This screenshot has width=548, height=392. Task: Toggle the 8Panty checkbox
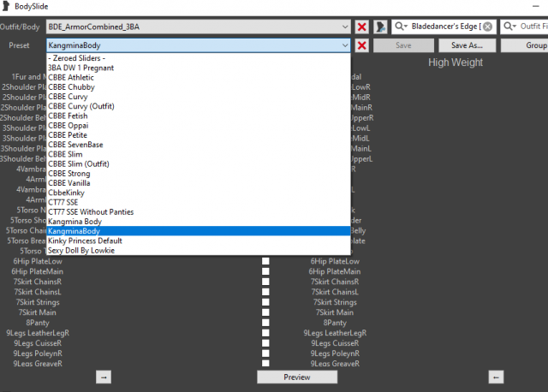coord(265,323)
